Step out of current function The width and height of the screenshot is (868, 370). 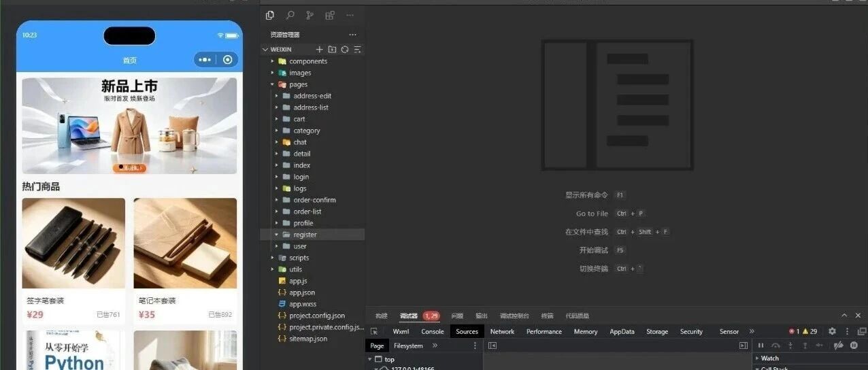[805, 346]
